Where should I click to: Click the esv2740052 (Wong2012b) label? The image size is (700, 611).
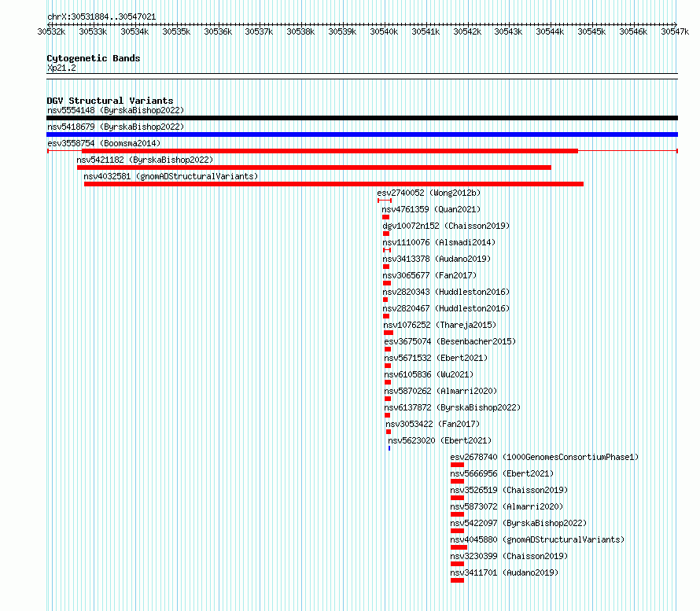pyautogui.click(x=429, y=193)
